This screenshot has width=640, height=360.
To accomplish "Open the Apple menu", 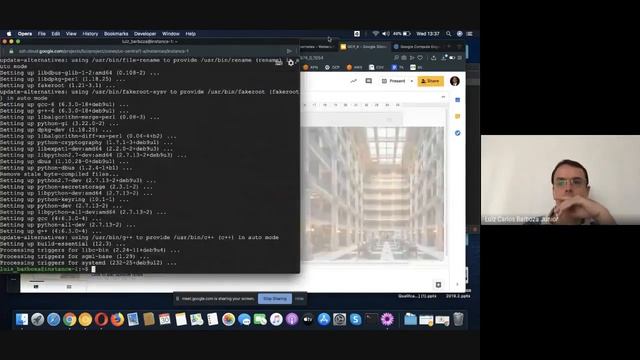I will [9, 34].
